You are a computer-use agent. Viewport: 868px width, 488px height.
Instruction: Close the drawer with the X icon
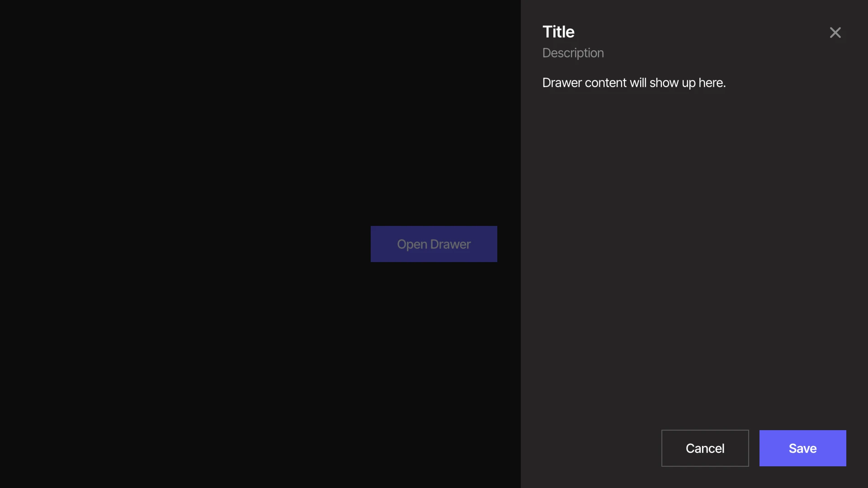835,33
